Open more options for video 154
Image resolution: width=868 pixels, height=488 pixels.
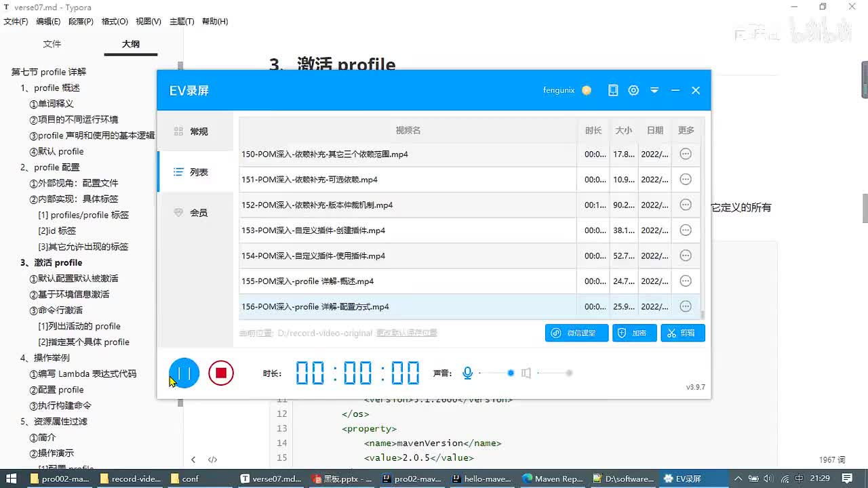(686, 256)
